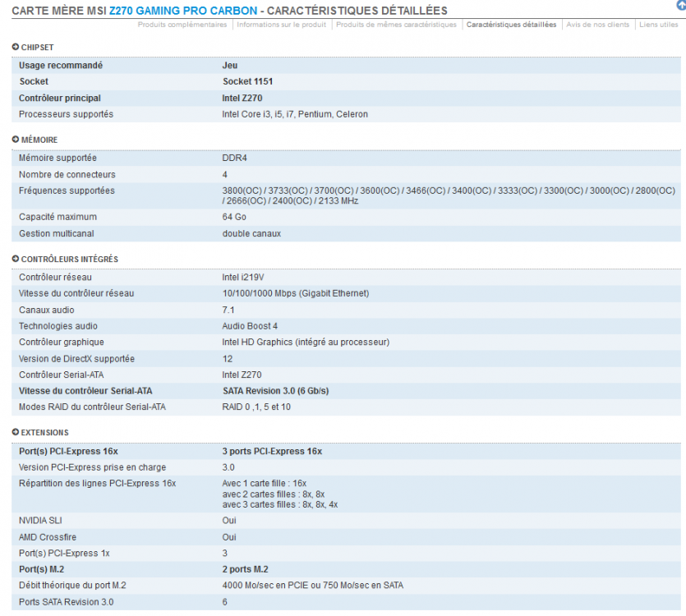Select the Processeurs supportés label
The height and width of the screenshot is (616, 686).
66,114
